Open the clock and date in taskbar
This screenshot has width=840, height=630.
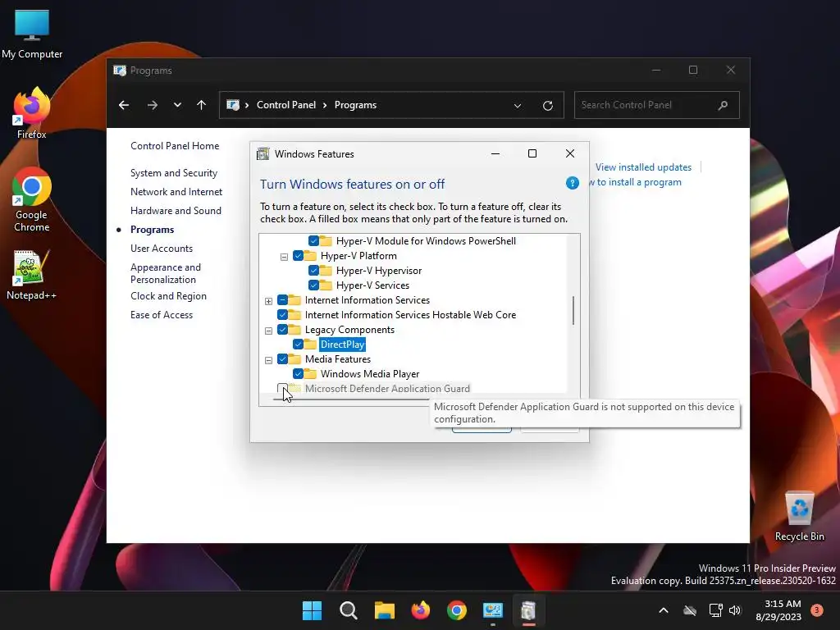(x=778, y=610)
